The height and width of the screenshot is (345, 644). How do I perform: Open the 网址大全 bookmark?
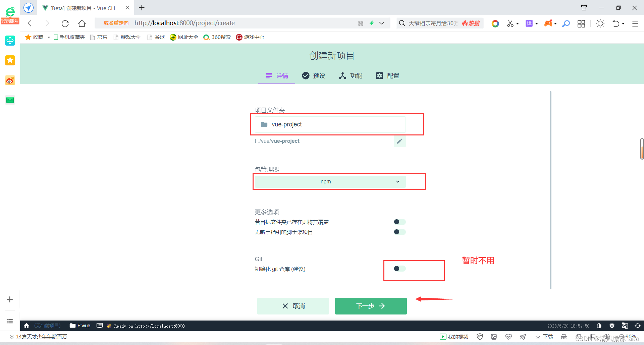(x=184, y=37)
